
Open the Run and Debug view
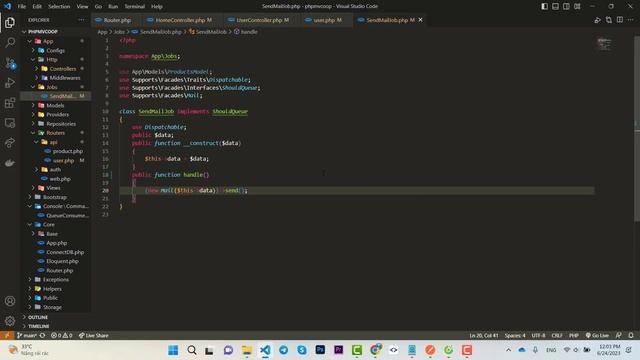coord(10,83)
